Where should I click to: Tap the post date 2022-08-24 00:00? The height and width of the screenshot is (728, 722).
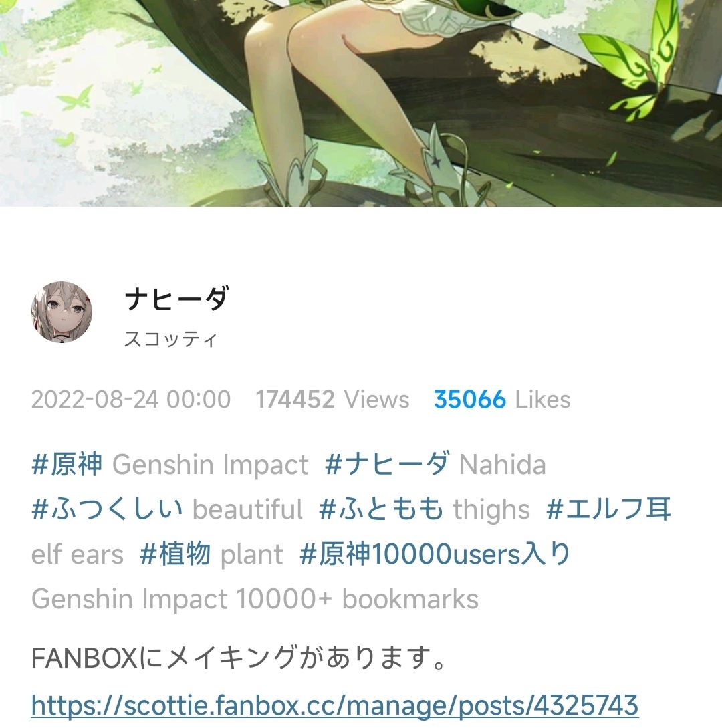(131, 399)
